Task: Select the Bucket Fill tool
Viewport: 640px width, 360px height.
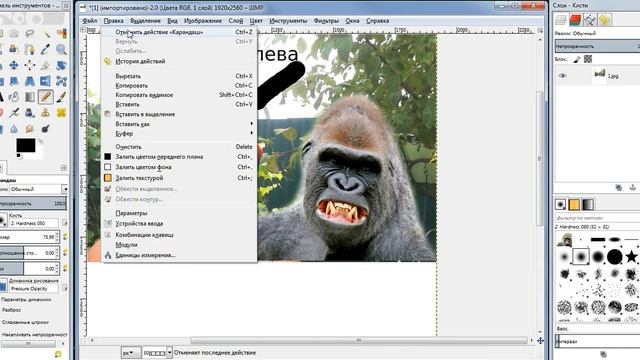Action: click(x=14, y=97)
